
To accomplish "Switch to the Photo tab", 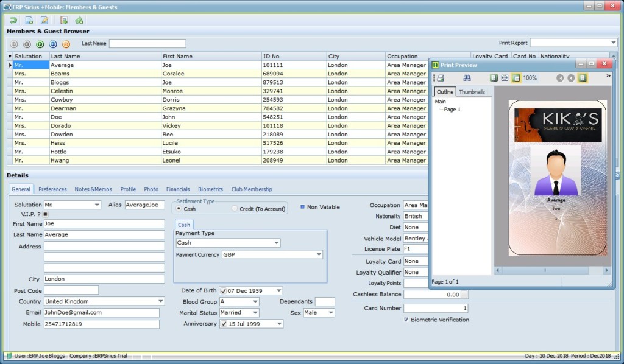I will pyautogui.click(x=151, y=189).
